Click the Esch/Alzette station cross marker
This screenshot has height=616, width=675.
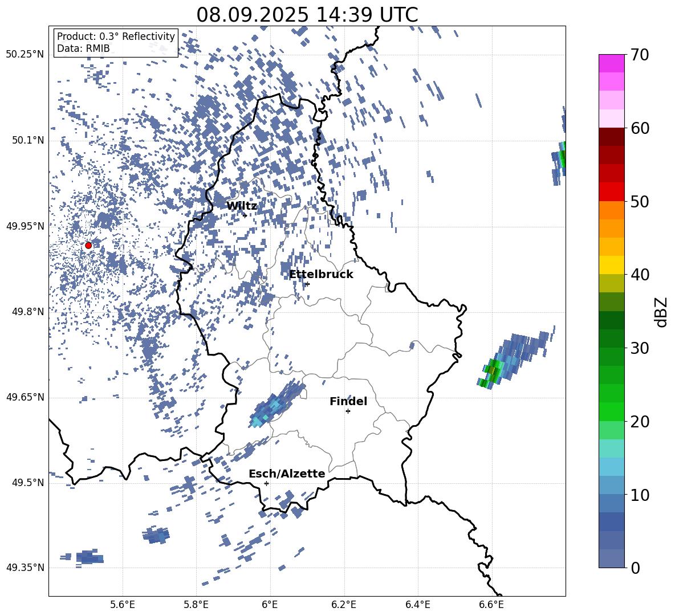pyautogui.click(x=266, y=483)
